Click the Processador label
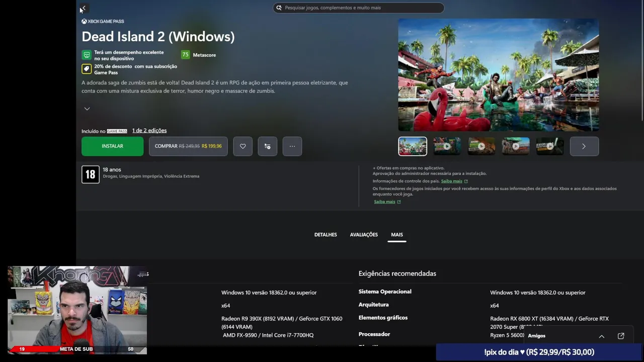Screen dimensions: 644x362 374,334
